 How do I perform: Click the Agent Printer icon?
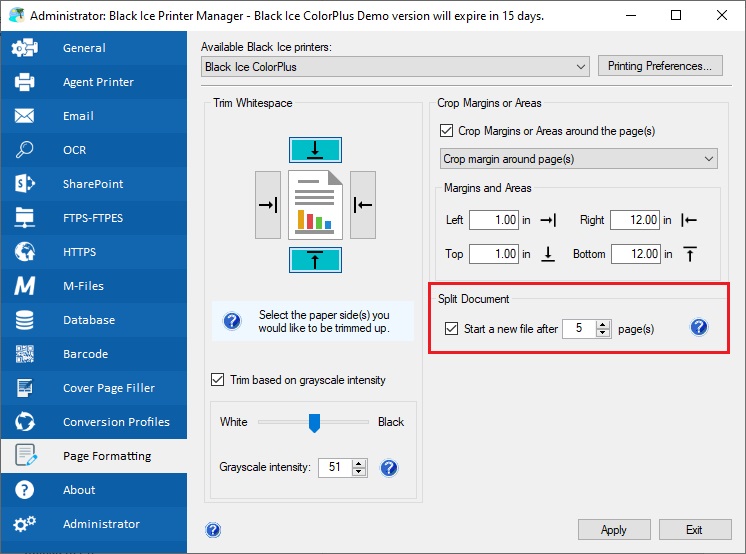click(x=24, y=82)
